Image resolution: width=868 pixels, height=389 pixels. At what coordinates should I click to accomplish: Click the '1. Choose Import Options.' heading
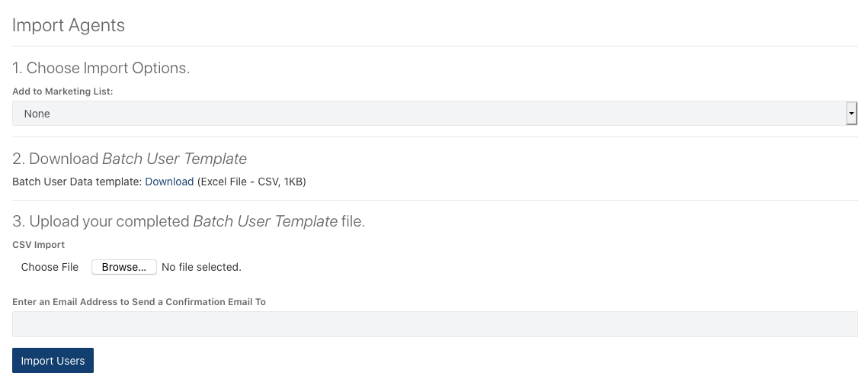point(101,68)
